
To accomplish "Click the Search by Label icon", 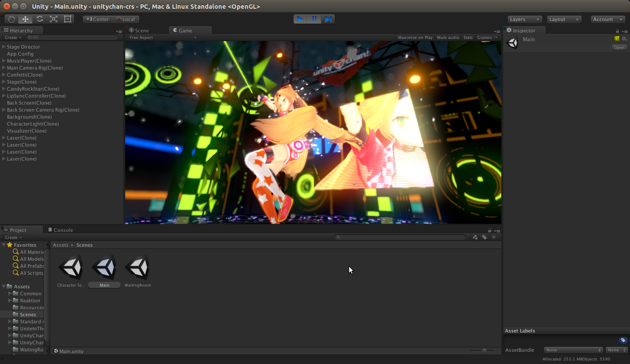I will (x=484, y=237).
